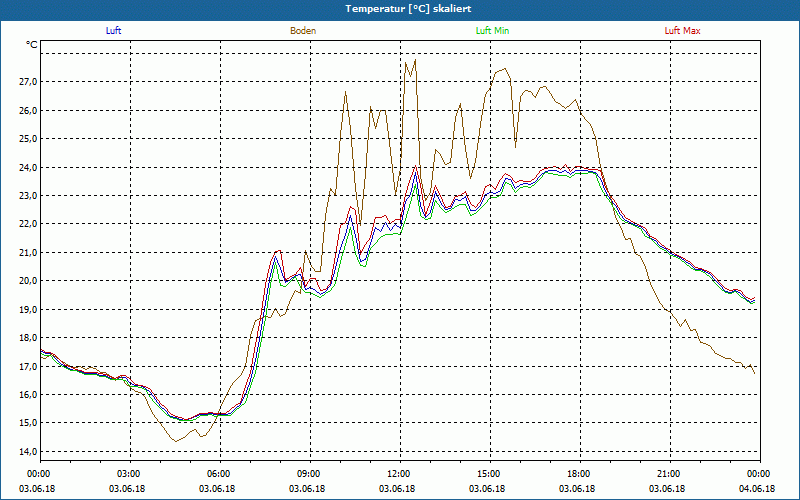800x500 pixels.
Task: Click the 27,0 y-axis value
Action: point(28,82)
